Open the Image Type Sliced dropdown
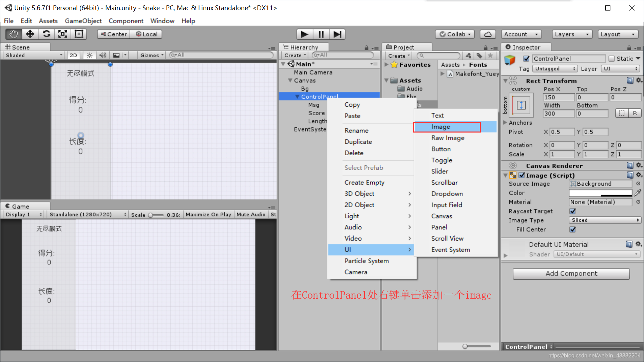Image resolution: width=644 pixels, height=362 pixels. point(605,220)
